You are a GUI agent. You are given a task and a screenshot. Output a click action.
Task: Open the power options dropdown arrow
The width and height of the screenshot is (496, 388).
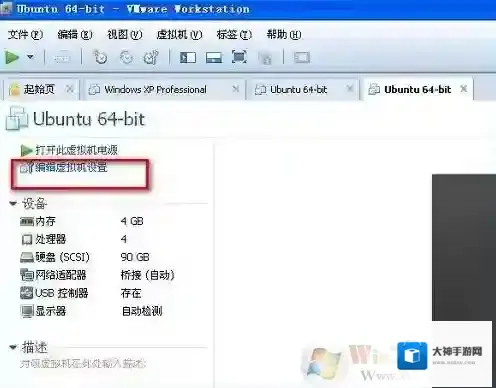pyautogui.click(x=30, y=57)
